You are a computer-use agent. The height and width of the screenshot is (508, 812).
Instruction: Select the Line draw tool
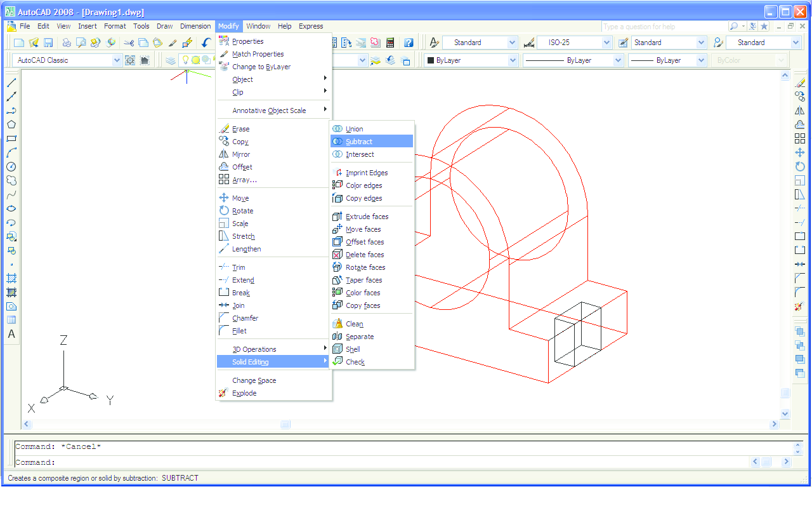pyautogui.click(x=11, y=83)
